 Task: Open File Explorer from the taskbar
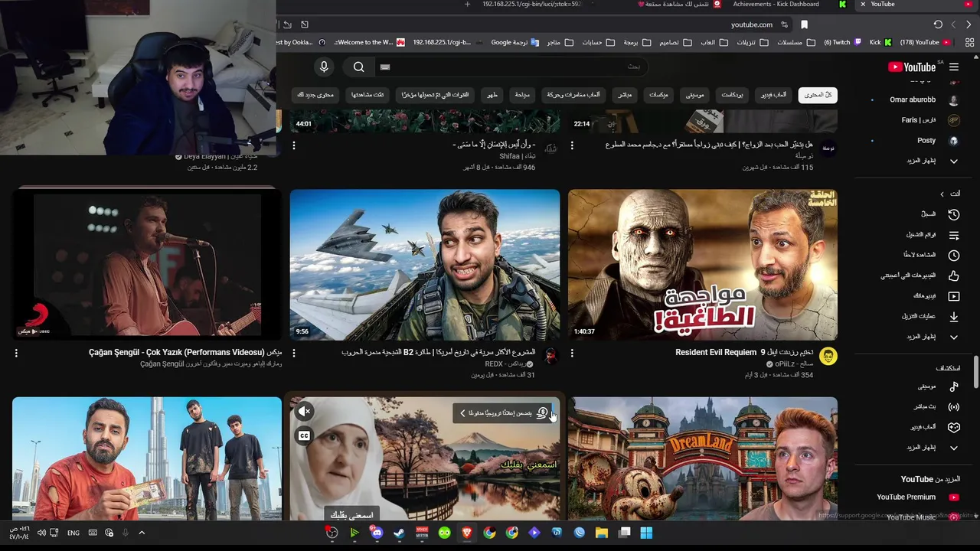(602, 533)
